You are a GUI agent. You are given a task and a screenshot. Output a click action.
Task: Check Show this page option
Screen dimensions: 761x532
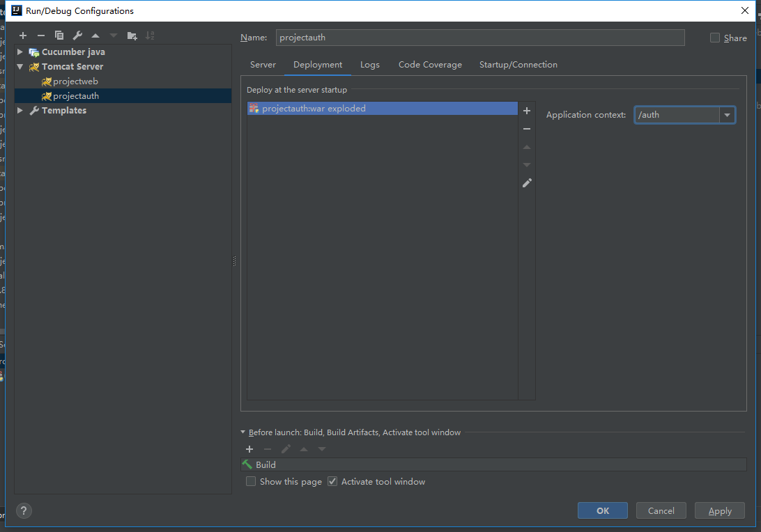click(251, 482)
